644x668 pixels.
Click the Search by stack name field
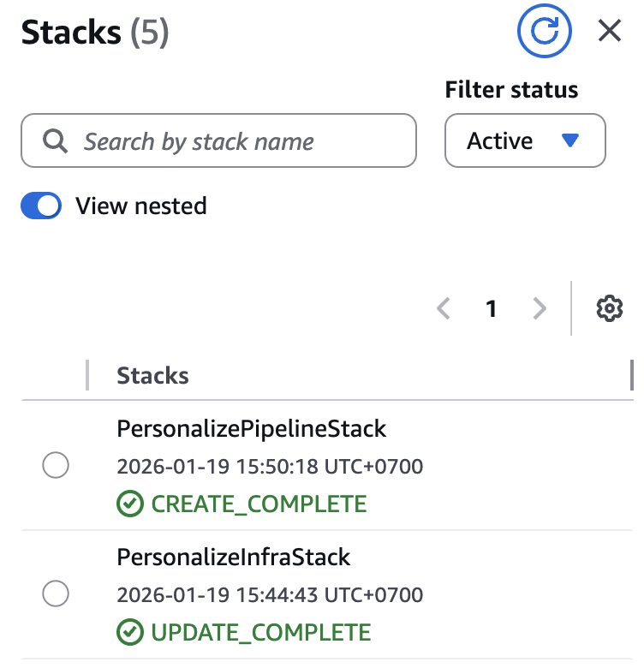click(x=231, y=141)
